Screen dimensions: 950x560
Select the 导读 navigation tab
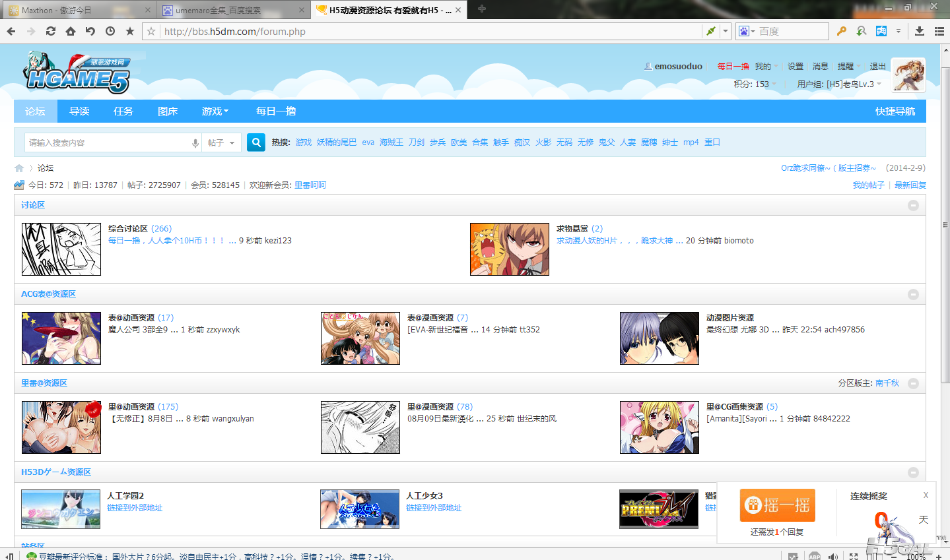click(x=80, y=111)
